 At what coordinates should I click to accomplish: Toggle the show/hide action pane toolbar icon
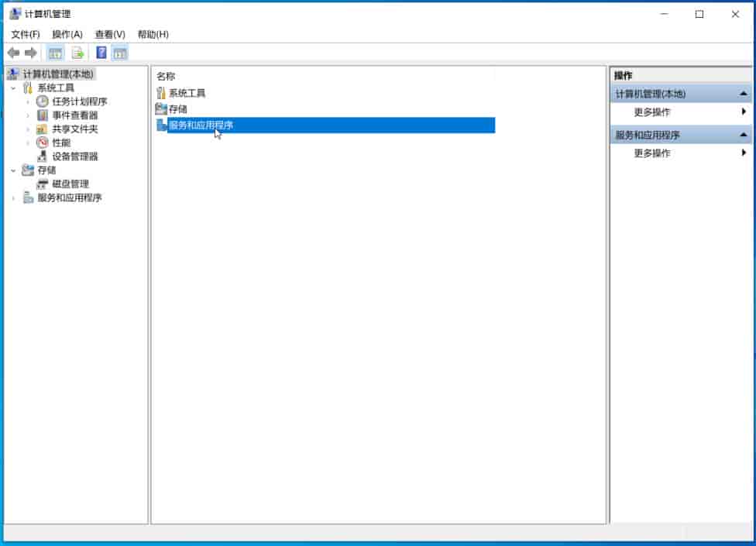120,53
